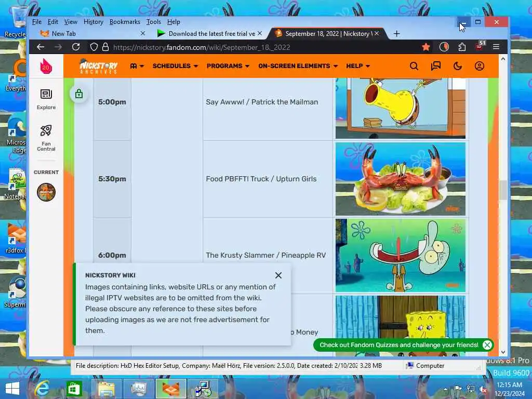
Task: Click 'Say Awww! / Patrick the Mailman' text
Action: [x=262, y=102]
